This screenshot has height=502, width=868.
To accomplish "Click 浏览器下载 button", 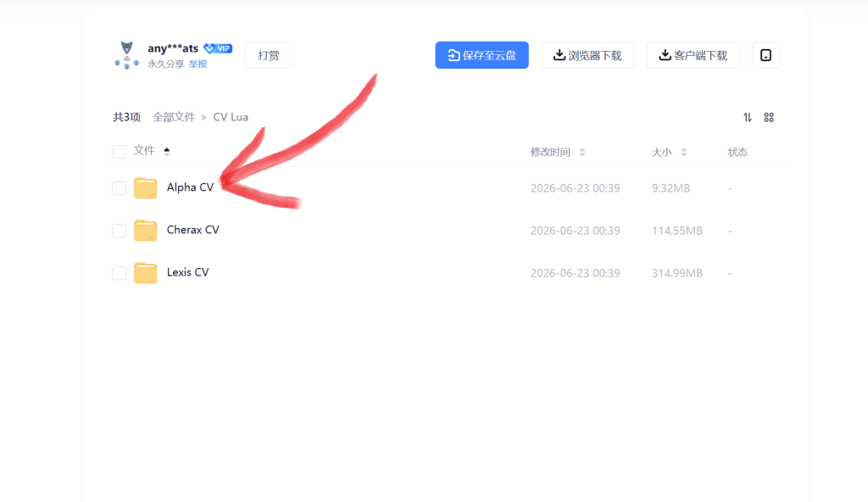I will 587,55.
